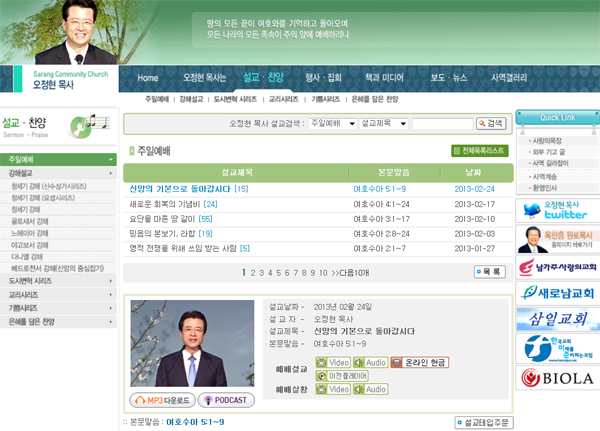Click the 검색 search button
The width and height of the screenshot is (600, 431).
pyautogui.click(x=491, y=123)
